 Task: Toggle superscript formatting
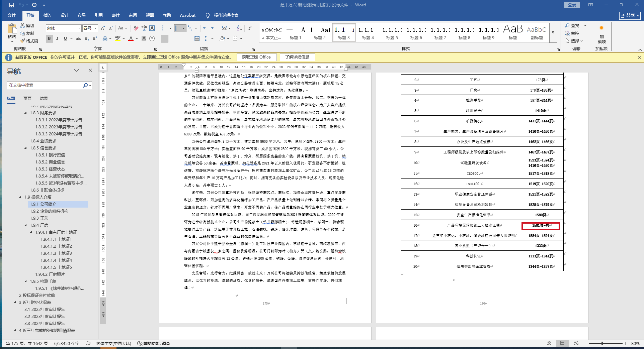pyautogui.click(x=95, y=38)
